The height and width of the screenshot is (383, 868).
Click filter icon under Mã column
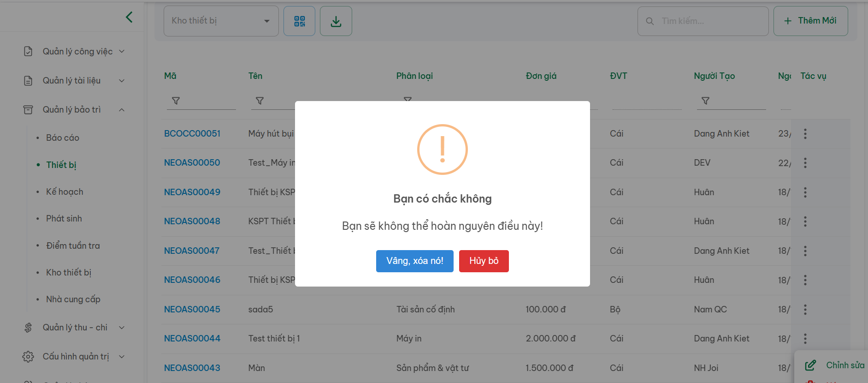pyautogui.click(x=176, y=101)
